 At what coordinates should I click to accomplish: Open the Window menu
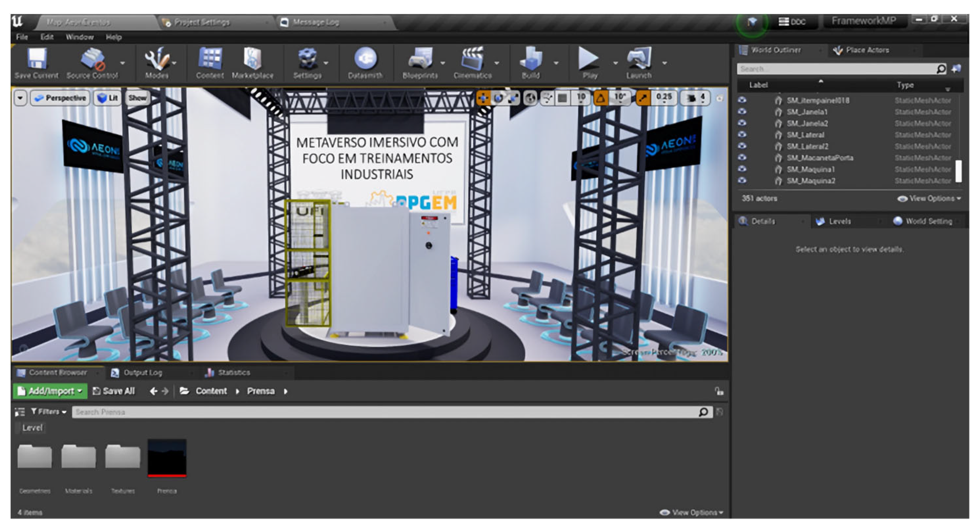(80, 37)
